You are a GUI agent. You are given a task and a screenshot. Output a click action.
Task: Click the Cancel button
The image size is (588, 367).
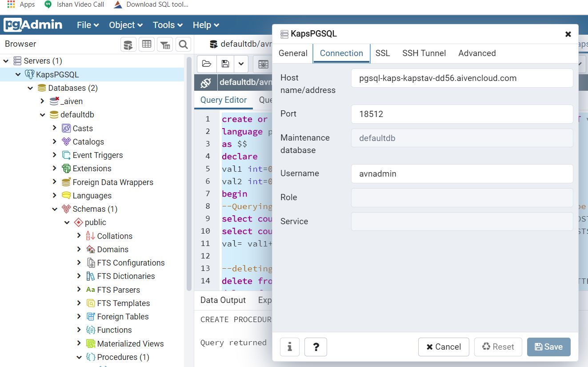point(444,347)
